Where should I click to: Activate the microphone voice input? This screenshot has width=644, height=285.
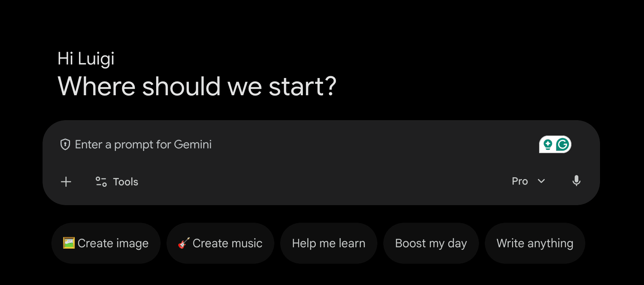576,181
